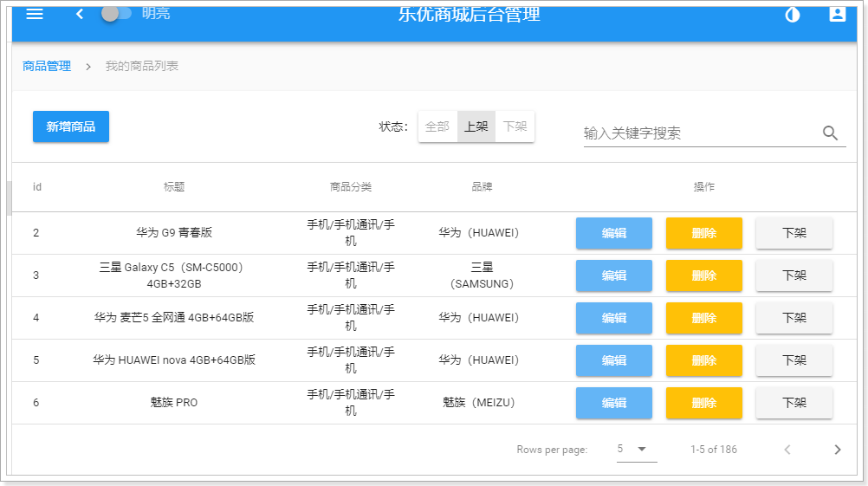Screen dimensions: 868x486
Task: Select the 下架 status filter
Action: click(x=515, y=126)
